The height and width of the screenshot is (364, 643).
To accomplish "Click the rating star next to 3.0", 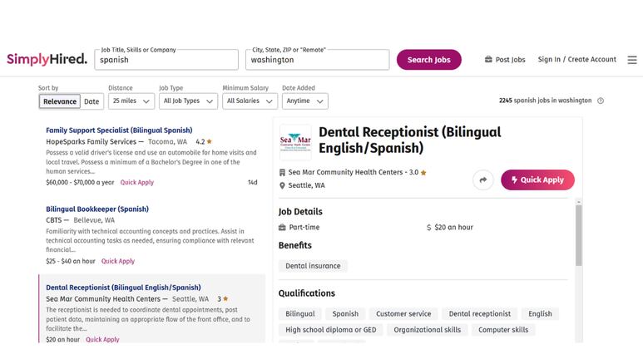I will point(423,173).
